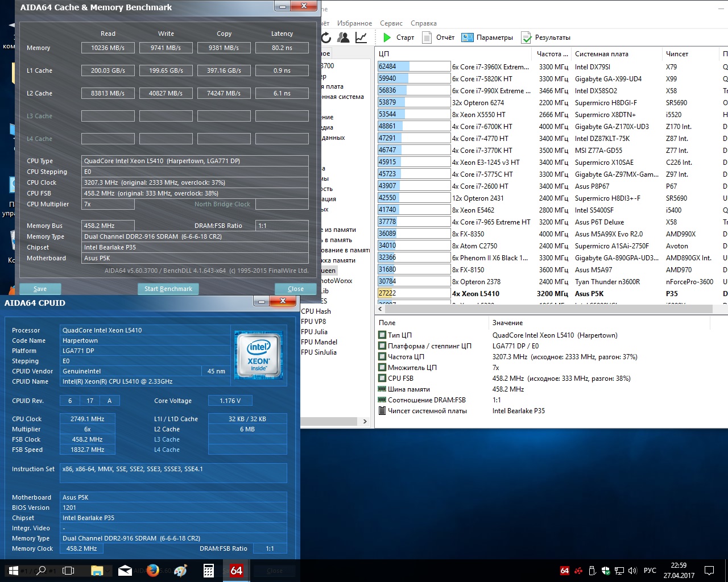Screen dimensions: 728x582
Task: Select the 4x Xeon L5410 result row
Action: point(552,294)
